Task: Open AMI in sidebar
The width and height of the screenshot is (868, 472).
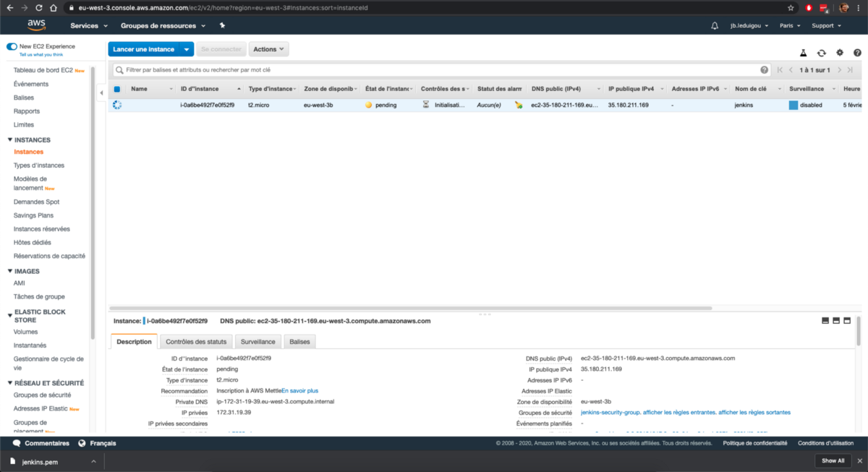Action: [19, 283]
